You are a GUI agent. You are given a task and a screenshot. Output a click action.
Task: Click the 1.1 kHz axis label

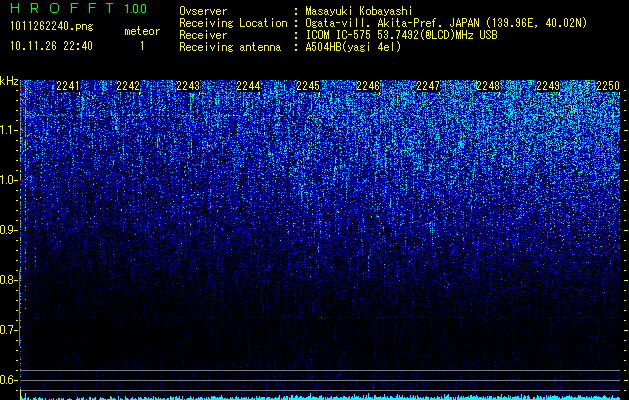pos(8,130)
